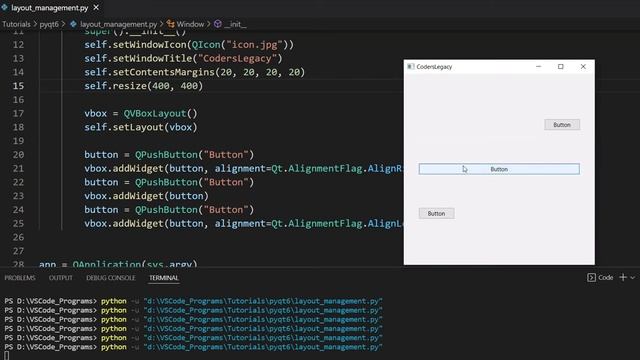Image resolution: width=640 pixels, height=360 pixels.
Task: Click app = QApplication(sys.argv) line
Action: click(118, 264)
